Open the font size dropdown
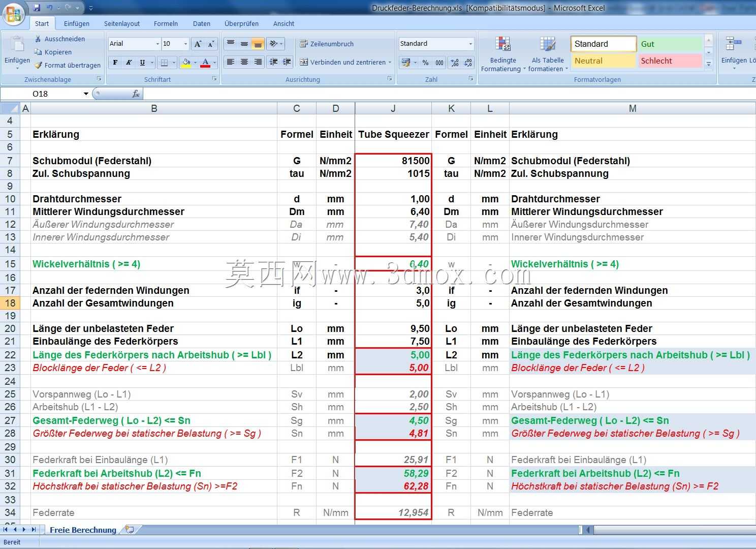This screenshot has width=756, height=549. 186,44
